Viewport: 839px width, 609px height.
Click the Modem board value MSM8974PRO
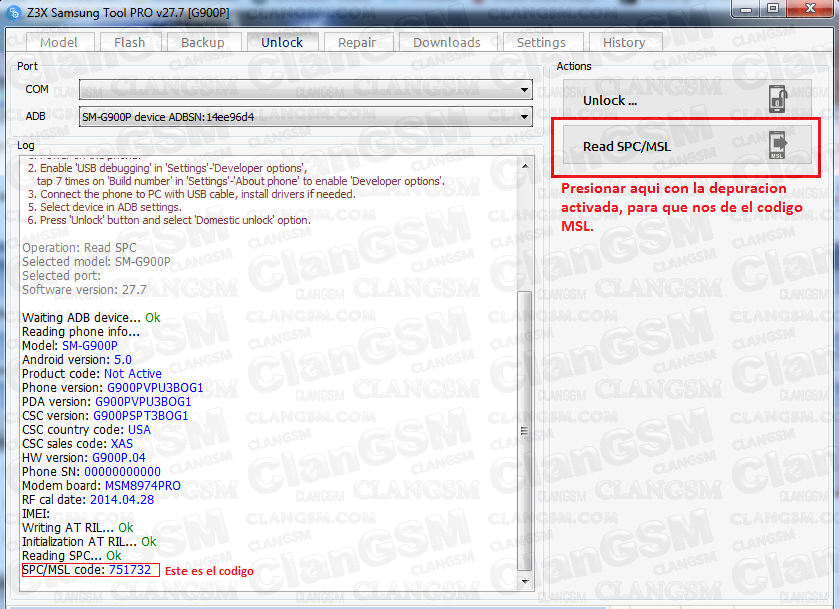point(143,485)
